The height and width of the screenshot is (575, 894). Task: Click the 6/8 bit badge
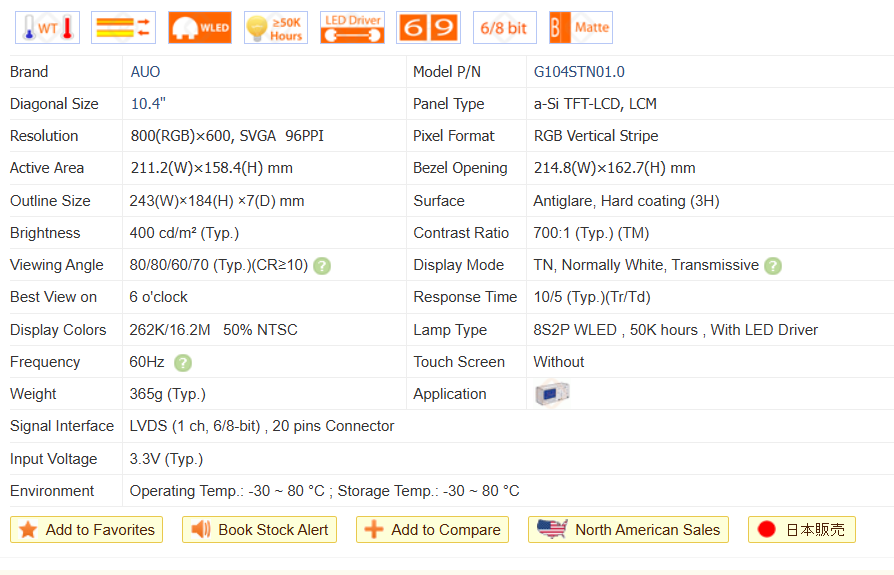tap(504, 28)
